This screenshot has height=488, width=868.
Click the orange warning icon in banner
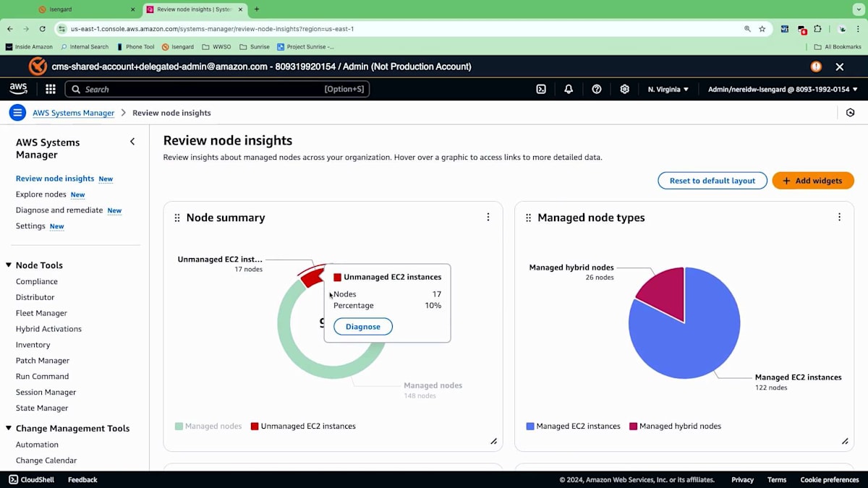[816, 67]
